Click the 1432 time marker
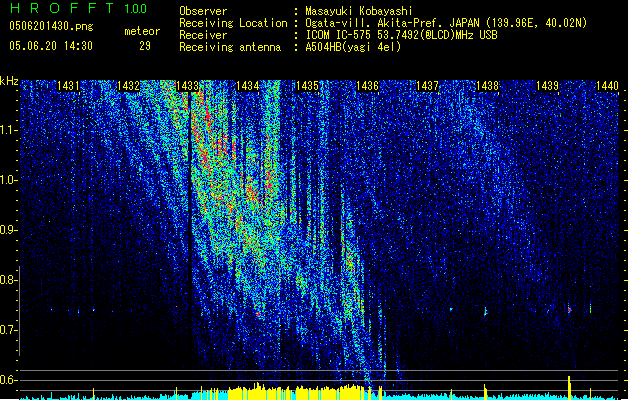 click(128, 86)
